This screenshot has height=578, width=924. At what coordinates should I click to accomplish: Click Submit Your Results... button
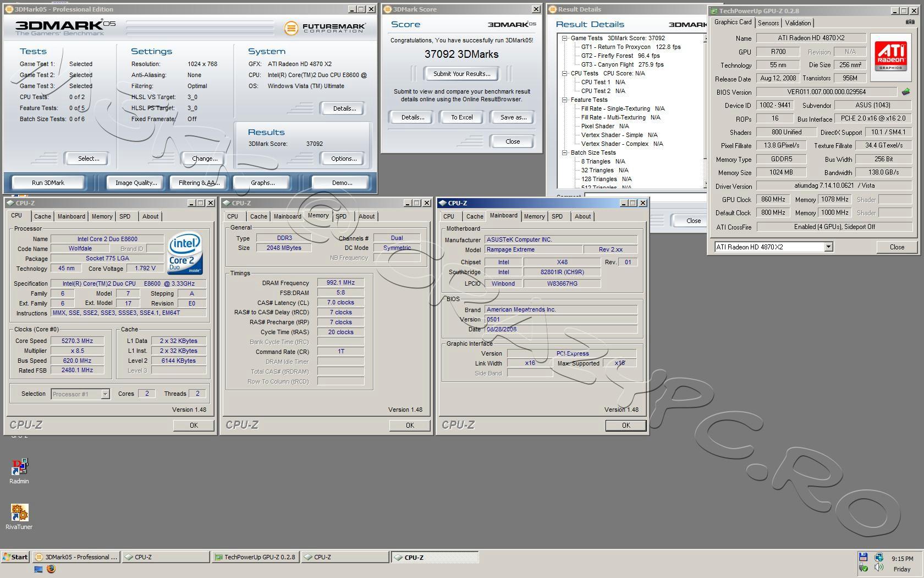(x=461, y=74)
